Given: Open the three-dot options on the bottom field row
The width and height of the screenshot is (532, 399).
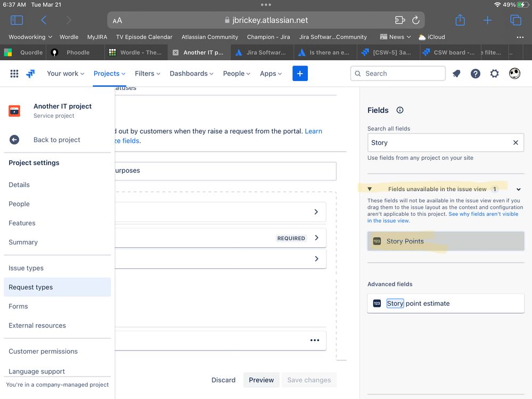Looking at the screenshot, I should (315, 340).
